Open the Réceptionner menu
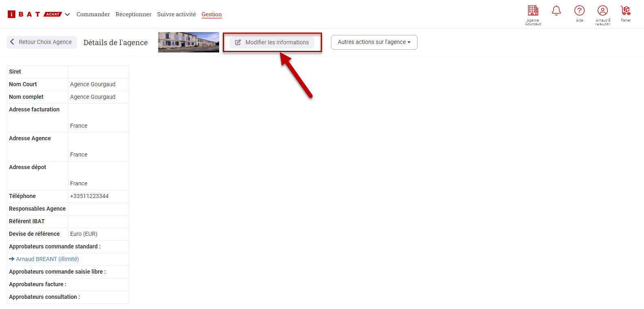The image size is (644, 309). pyautogui.click(x=133, y=14)
